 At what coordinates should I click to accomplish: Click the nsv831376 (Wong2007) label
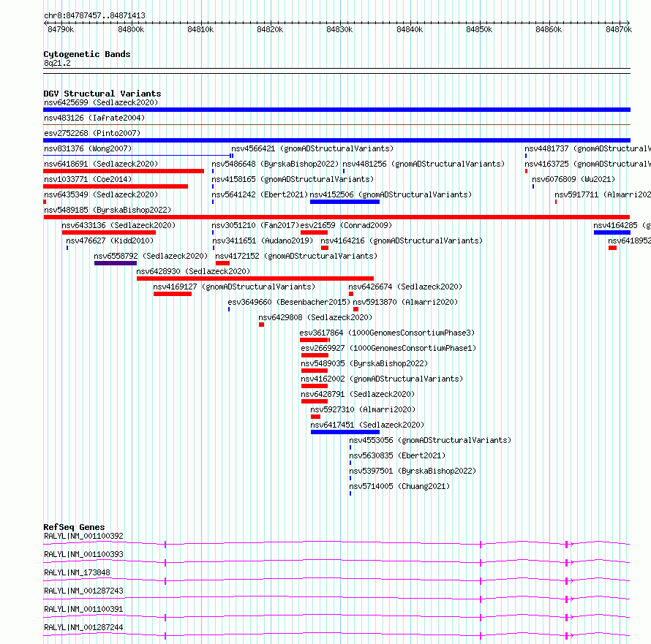88,148
